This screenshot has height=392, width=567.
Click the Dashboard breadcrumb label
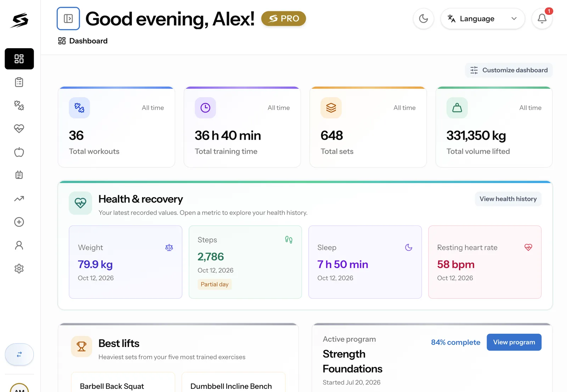pyautogui.click(x=88, y=41)
